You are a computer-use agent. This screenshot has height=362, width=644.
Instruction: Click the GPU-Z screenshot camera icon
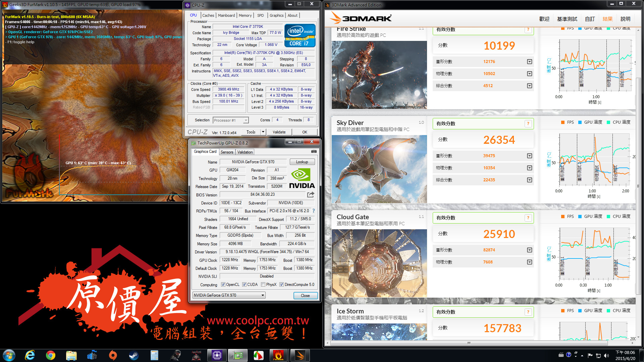click(314, 152)
